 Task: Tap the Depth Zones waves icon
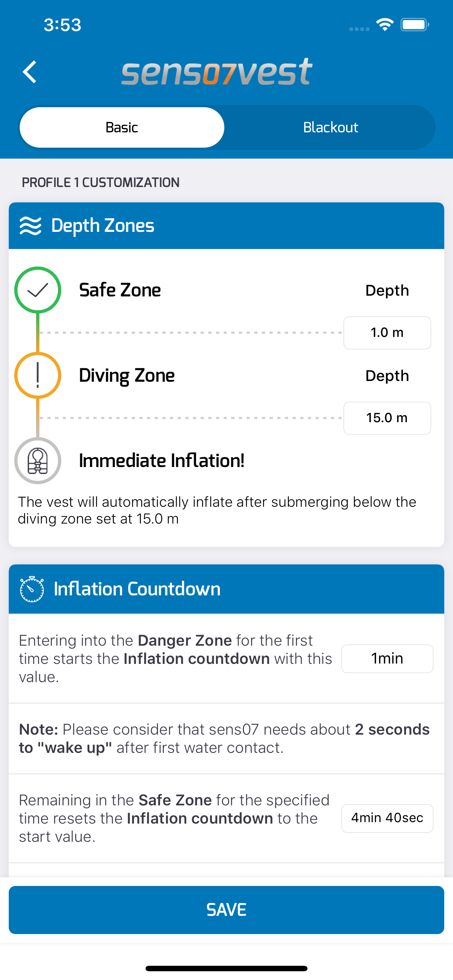point(30,226)
